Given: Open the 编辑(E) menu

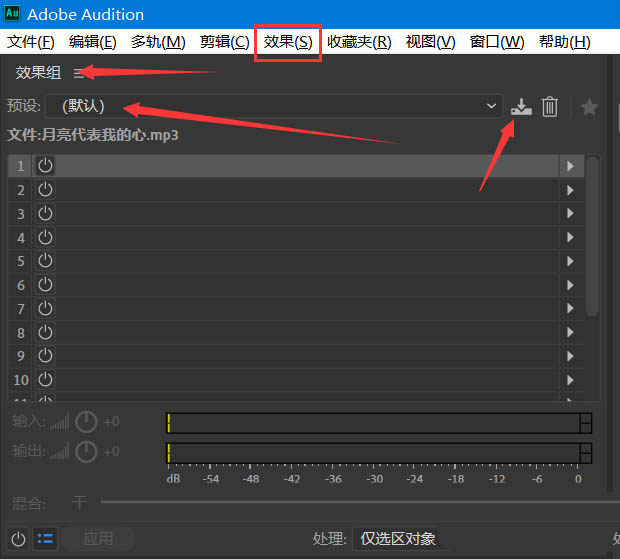Looking at the screenshot, I should (93, 42).
